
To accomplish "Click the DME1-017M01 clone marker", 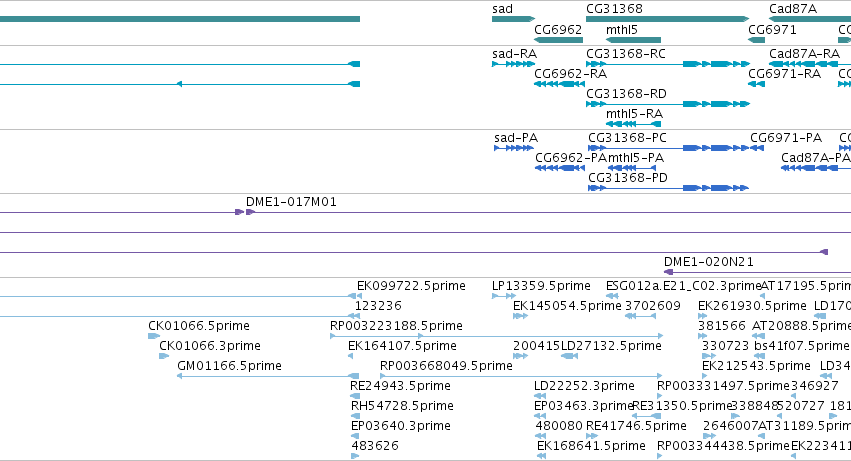I will click(245, 212).
